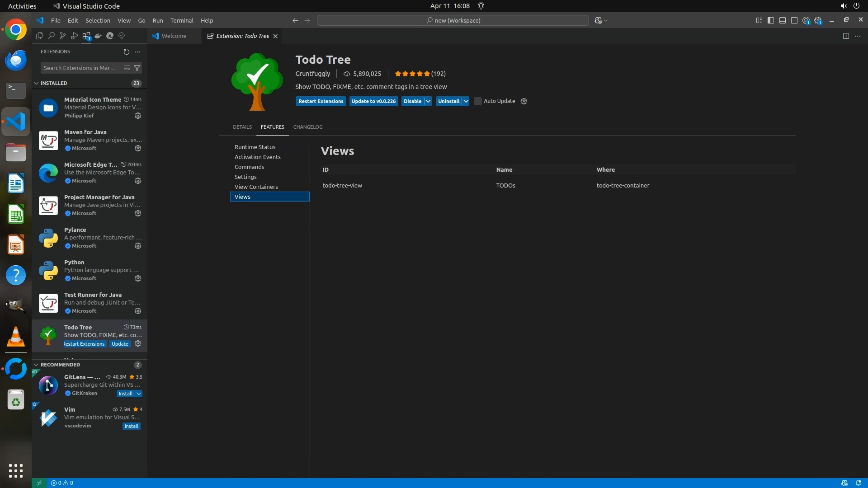Toggle the primary side bar visibility

[x=770, y=20]
